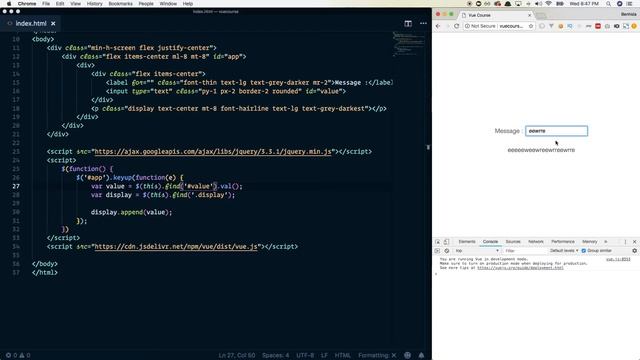Switch to the Sources tab in DevTools
Viewport: 640px width, 360px height.
pyautogui.click(x=513, y=242)
